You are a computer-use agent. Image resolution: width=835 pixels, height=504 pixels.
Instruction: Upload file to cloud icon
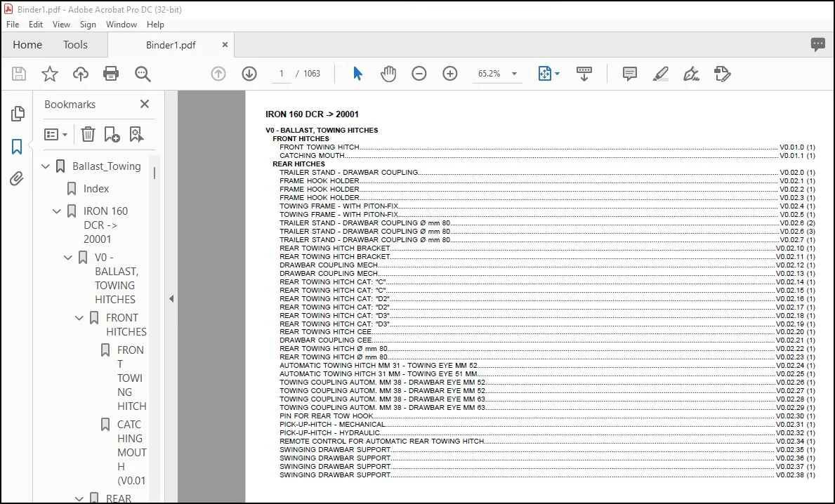[81, 74]
